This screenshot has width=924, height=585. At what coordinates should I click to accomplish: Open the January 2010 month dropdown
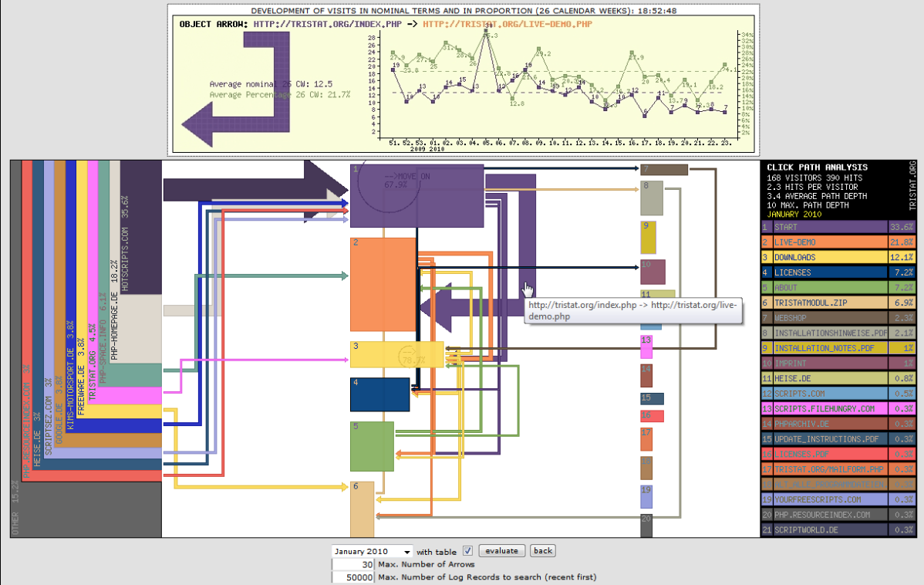[372, 552]
